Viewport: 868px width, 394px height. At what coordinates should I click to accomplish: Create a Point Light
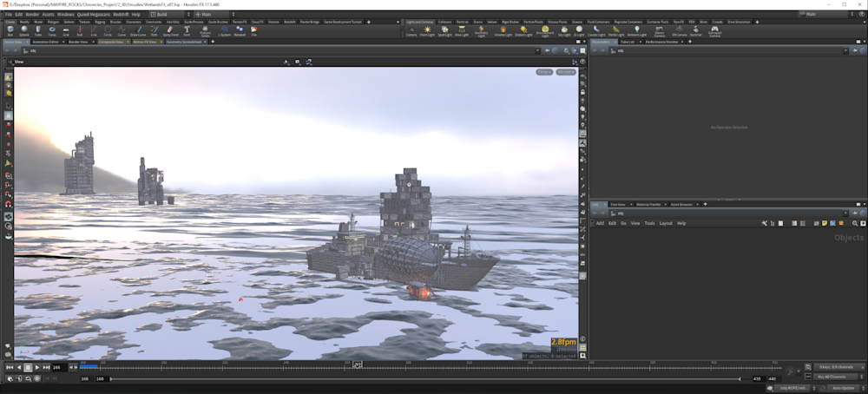(427, 31)
